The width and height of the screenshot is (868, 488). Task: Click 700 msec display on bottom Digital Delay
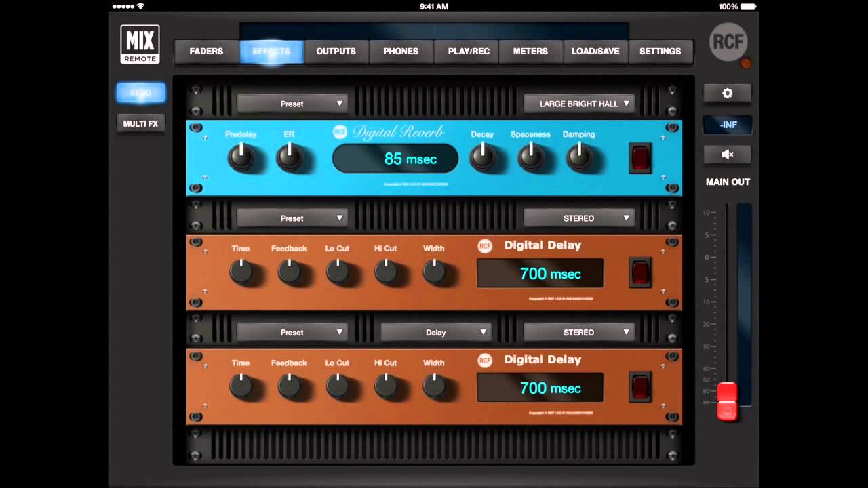coord(540,388)
